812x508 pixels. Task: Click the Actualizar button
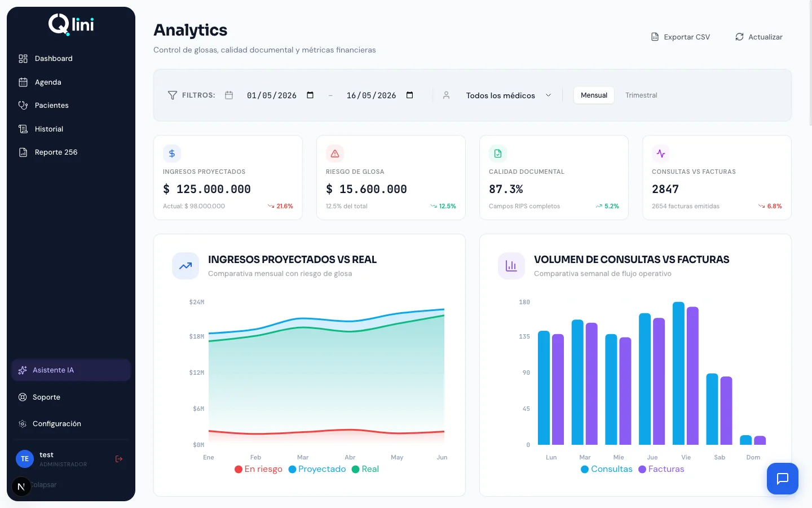pyautogui.click(x=759, y=37)
